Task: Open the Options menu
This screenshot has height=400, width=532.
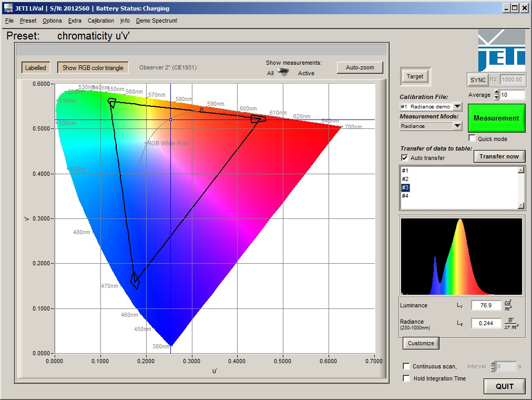Action: [x=52, y=21]
